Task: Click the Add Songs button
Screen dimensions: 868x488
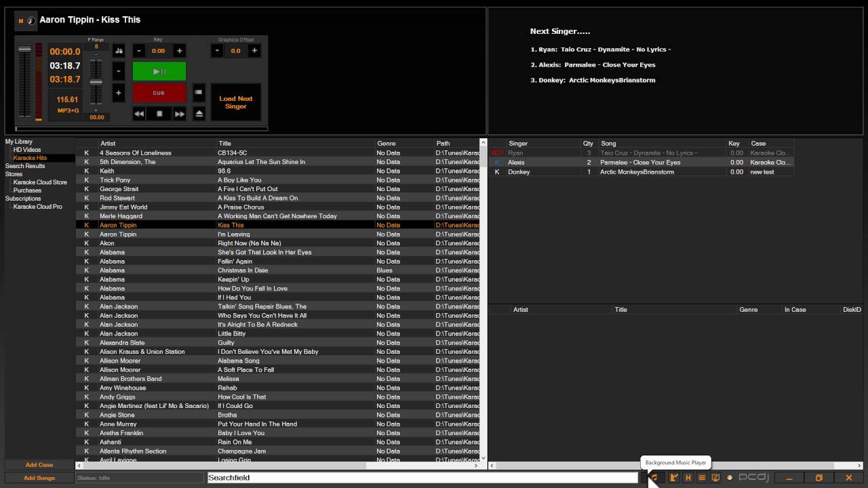Action: pos(39,478)
